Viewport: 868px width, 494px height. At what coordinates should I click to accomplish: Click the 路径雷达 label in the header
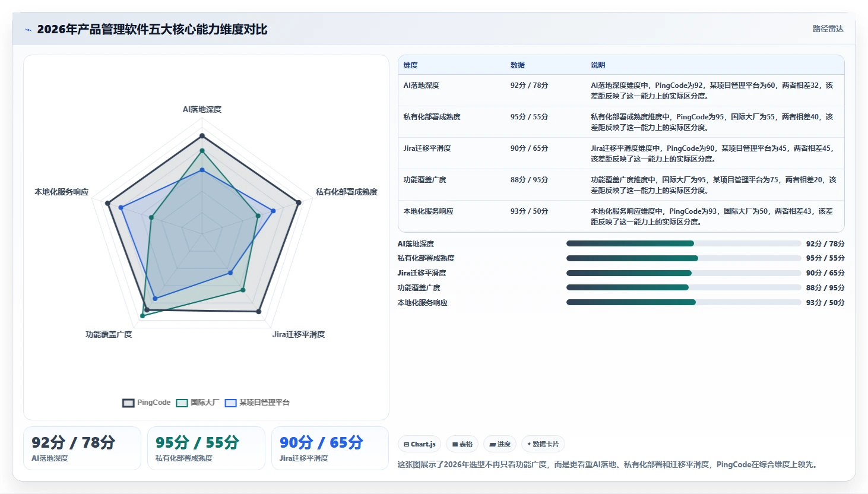click(x=828, y=28)
